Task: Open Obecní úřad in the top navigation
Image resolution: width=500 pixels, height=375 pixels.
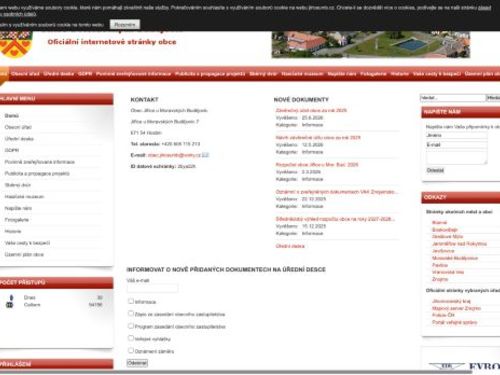Action: tap(25, 74)
